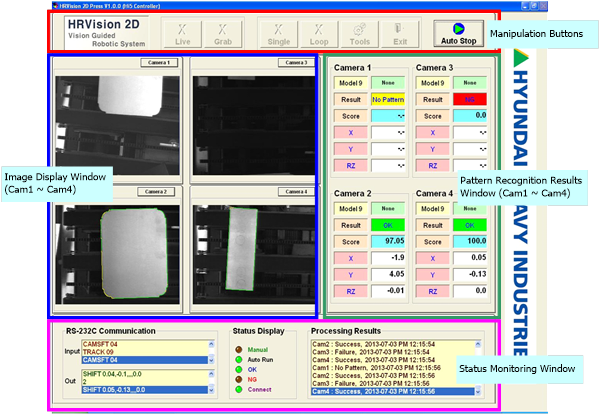Select highlighted 'CAMSFT 04' Input row
Screen dimensions: 601x417
pyautogui.click(x=145, y=360)
